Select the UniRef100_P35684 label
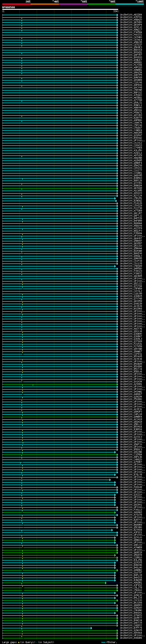The width and height of the screenshot is (146, 644). click(131, 233)
